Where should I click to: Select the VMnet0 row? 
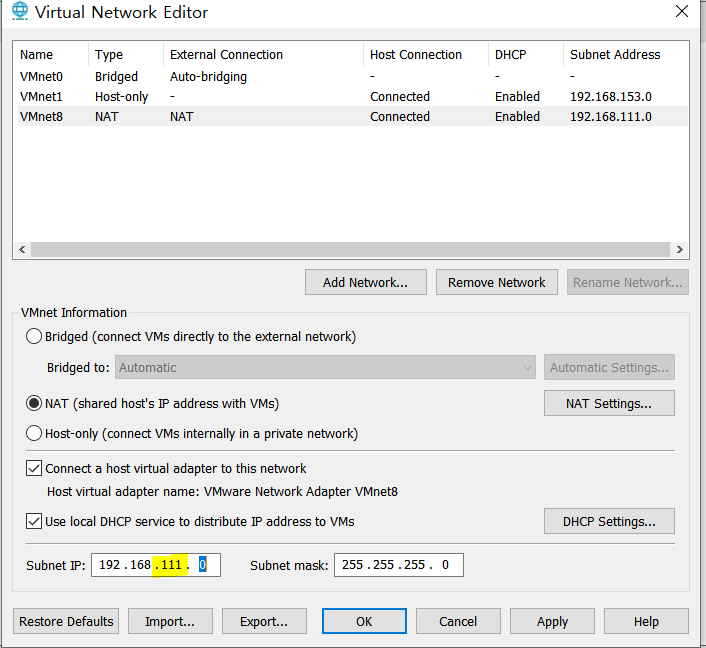353,77
